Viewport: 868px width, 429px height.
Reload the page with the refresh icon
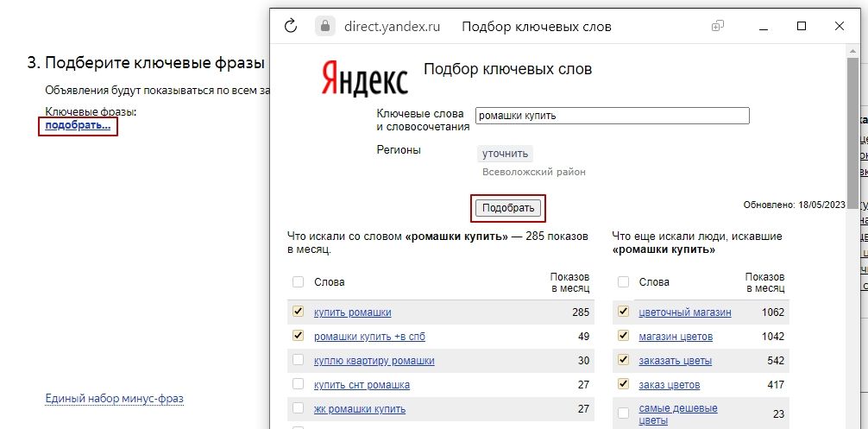click(x=291, y=26)
